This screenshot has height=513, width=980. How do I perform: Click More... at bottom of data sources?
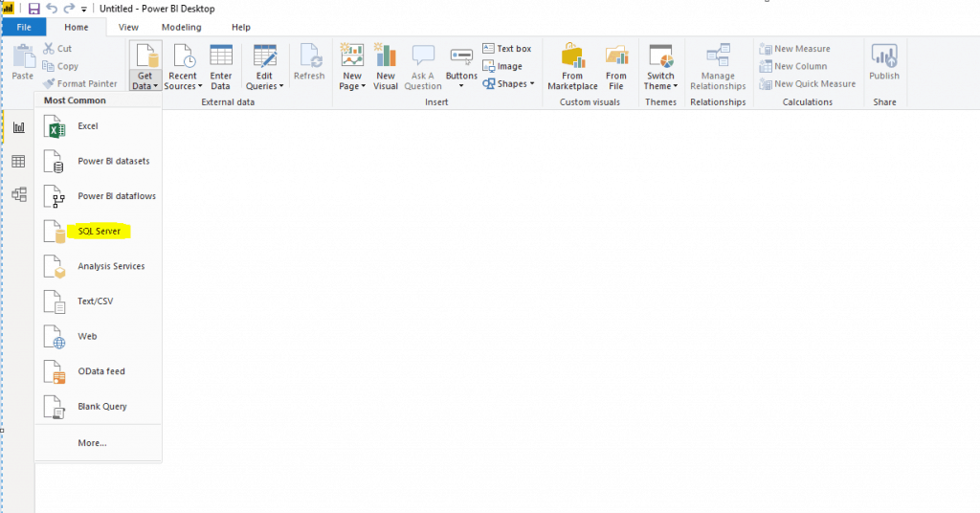click(x=92, y=443)
